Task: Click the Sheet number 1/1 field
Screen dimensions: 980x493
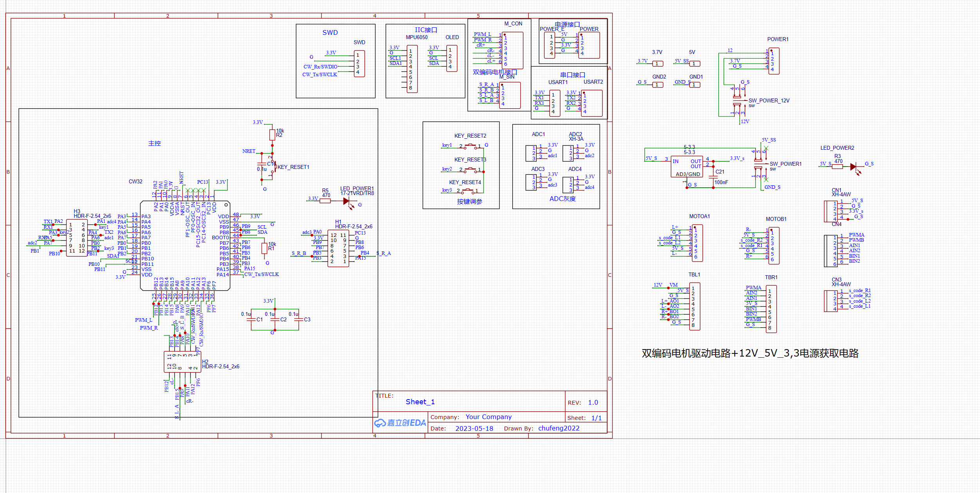Action: [596, 418]
